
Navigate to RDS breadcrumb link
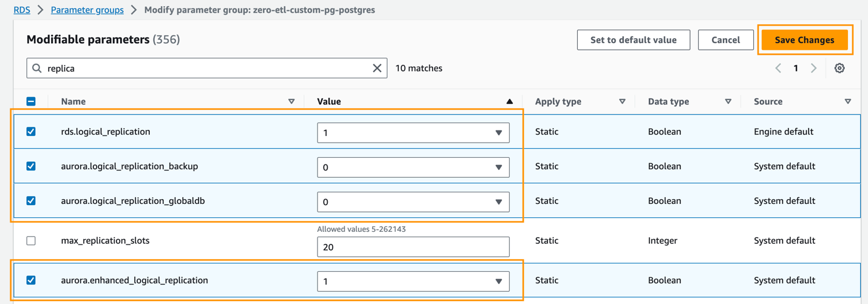[22, 10]
